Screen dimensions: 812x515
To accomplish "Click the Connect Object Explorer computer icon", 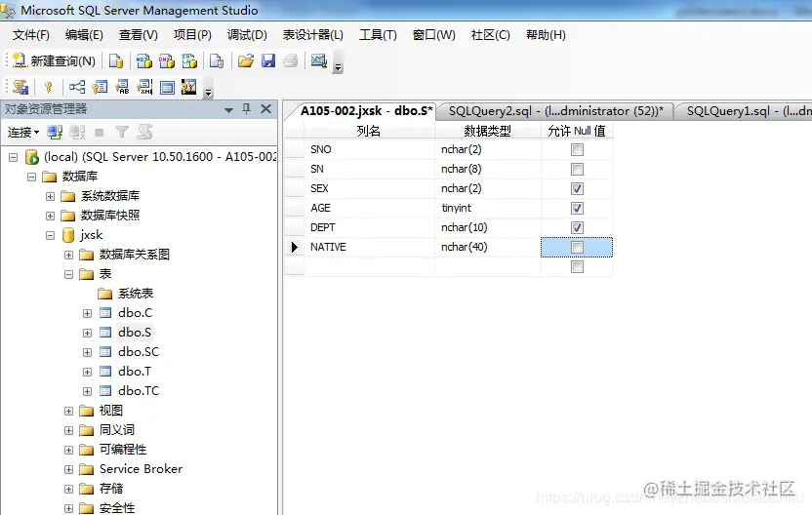I will (x=55, y=133).
